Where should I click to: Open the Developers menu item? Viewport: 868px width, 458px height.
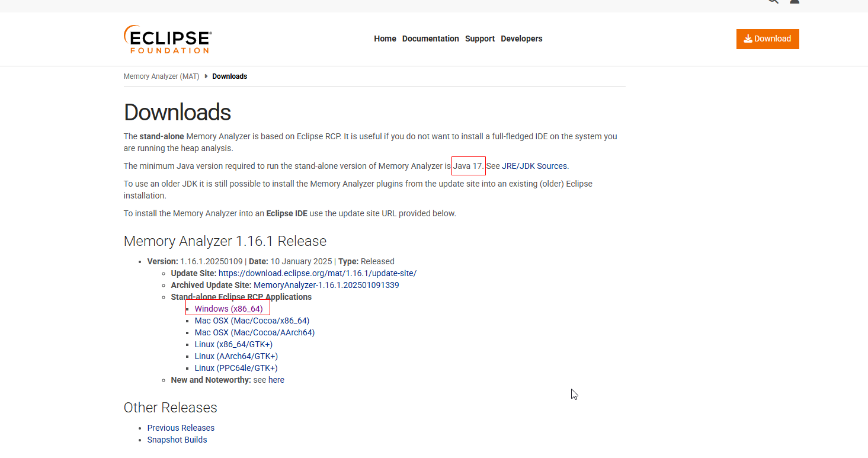coord(521,39)
